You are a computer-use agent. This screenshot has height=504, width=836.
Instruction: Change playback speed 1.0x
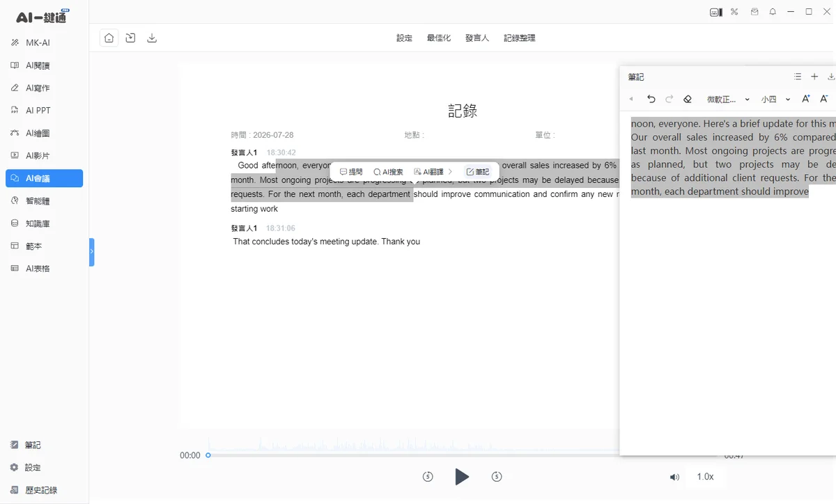pos(705,477)
